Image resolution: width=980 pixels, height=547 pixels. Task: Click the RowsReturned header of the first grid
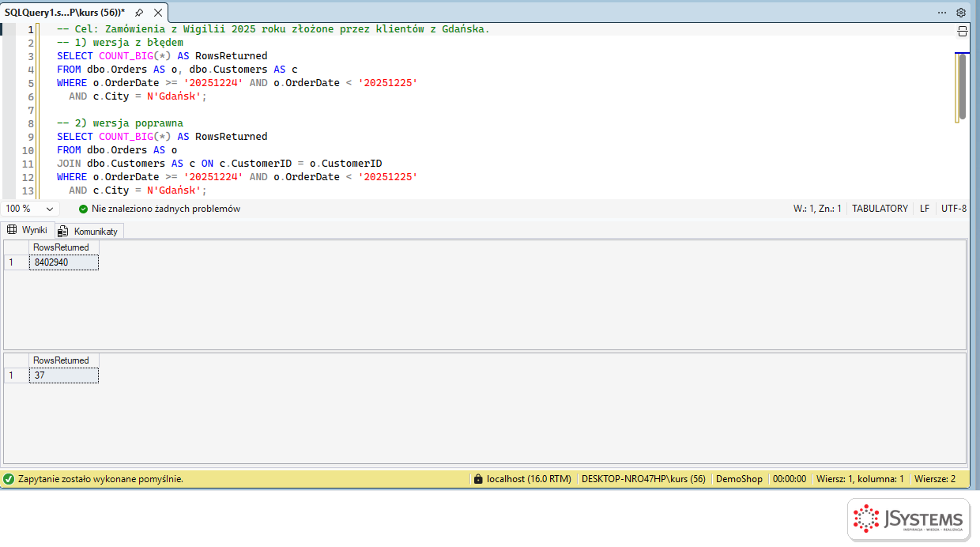[x=64, y=247]
